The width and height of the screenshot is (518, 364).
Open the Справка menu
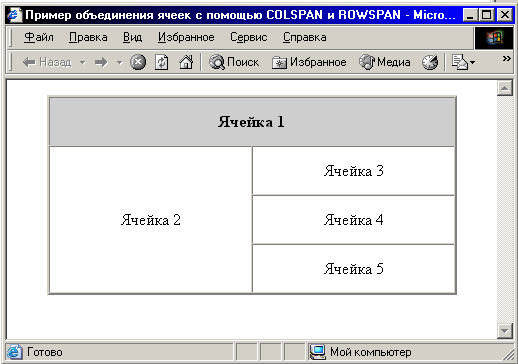(304, 37)
